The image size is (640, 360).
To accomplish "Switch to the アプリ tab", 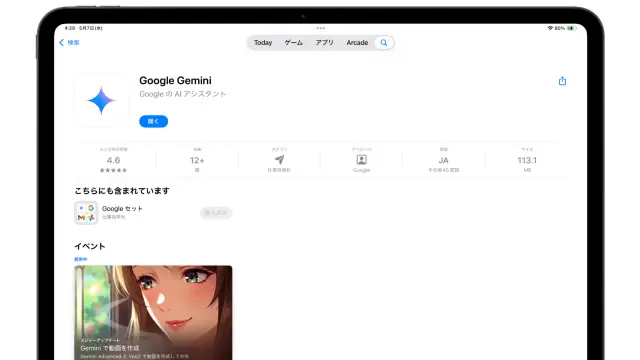I will click(324, 42).
